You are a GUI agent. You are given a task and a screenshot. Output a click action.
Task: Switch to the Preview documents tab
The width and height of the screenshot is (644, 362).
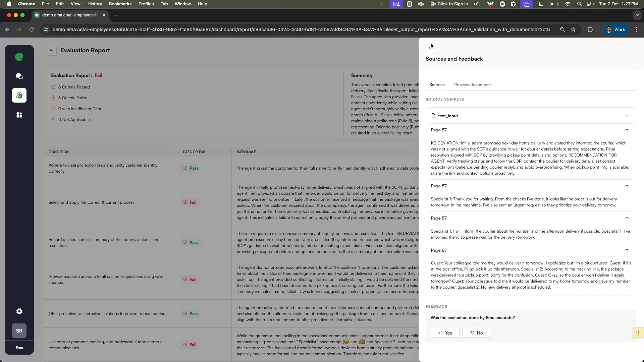coord(473,85)
